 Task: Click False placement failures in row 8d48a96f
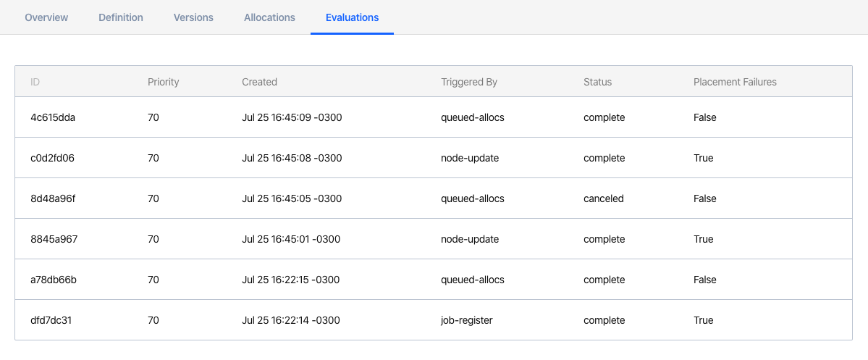point(704,198)
